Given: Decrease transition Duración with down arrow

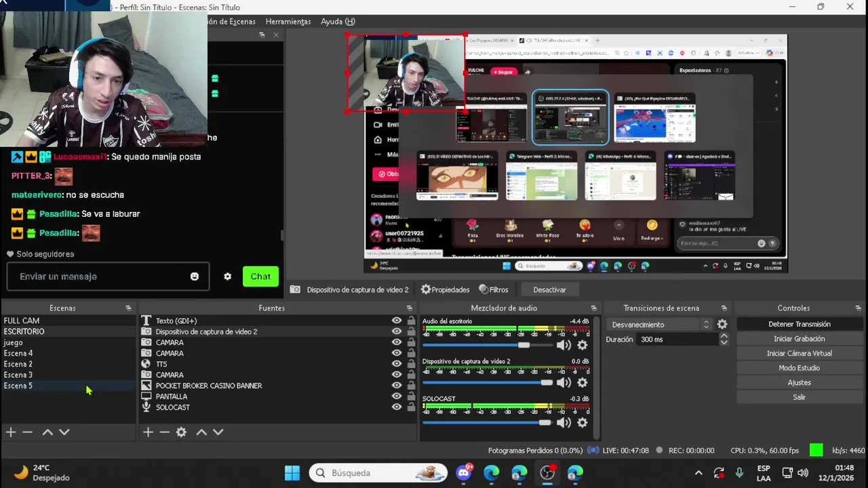Looking at the screenshot, I should coord(724,343).
